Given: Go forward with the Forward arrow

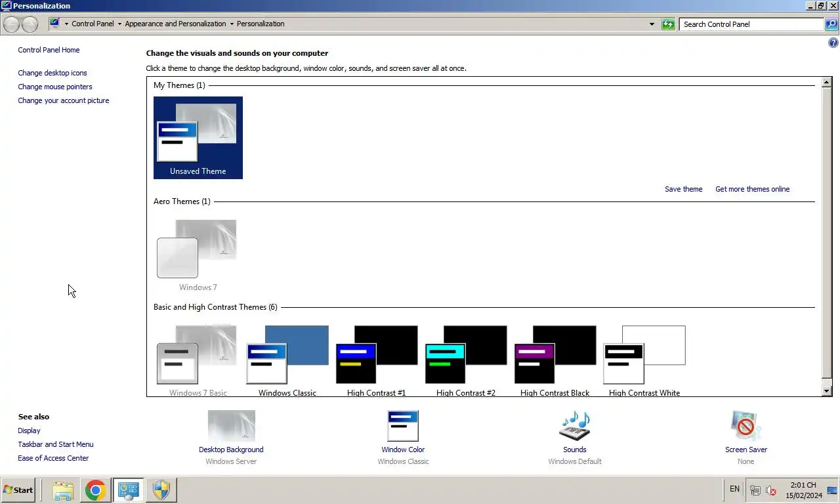Looking at the screenshot, I should pyautogui.click(x=30, y=24).
